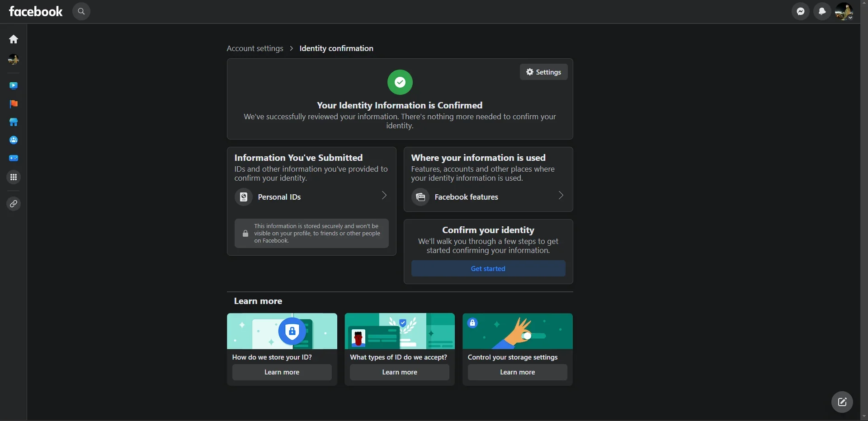
Task: Open the all apps grid menu icon
Action: tap(14, 177)
